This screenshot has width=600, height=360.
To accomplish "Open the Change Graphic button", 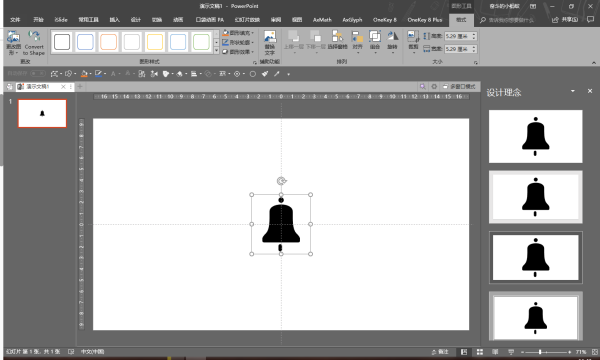I will tap(13, 43).
